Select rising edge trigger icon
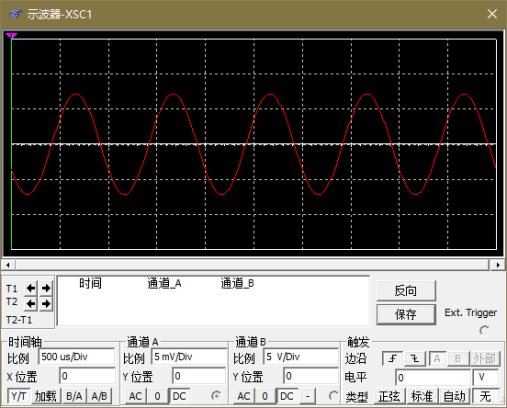 coord(392,359)
